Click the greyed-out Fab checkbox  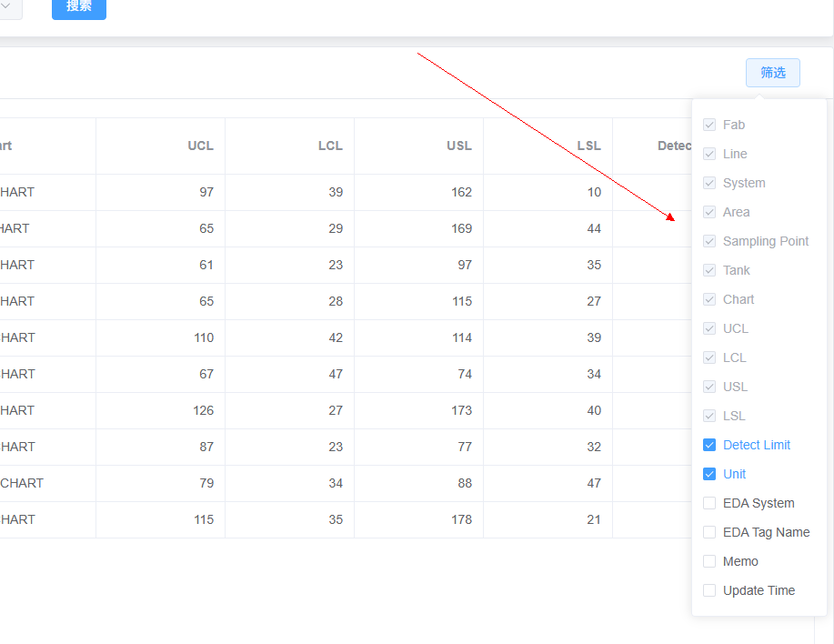point(709,125)
